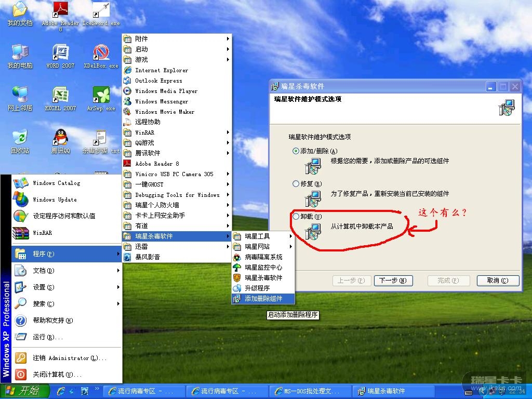
Task: Click the 下一步(N) button
Action: (x=393, y=281)
